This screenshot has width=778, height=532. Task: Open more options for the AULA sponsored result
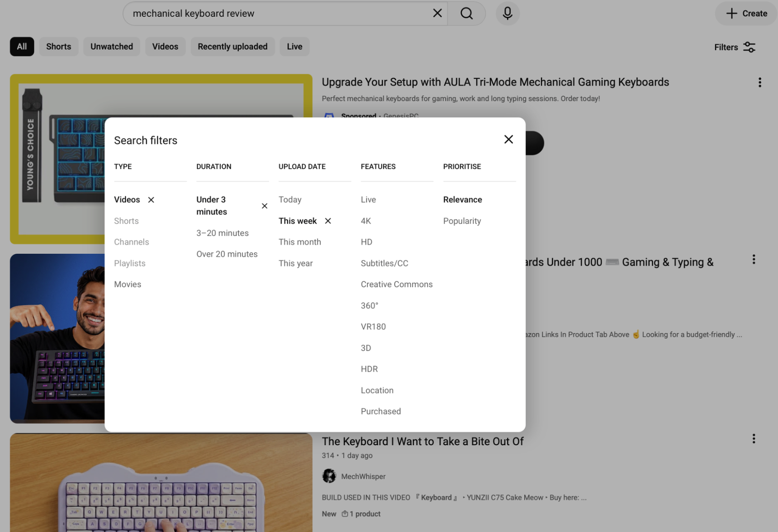click(759, 82)
